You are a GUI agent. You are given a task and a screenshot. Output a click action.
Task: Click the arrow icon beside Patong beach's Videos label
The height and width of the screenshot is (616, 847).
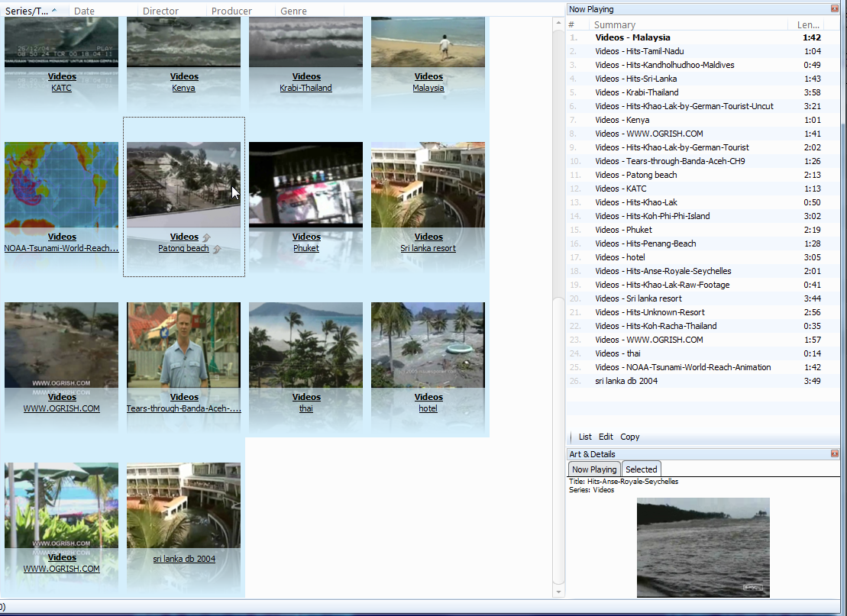(206, 237)
